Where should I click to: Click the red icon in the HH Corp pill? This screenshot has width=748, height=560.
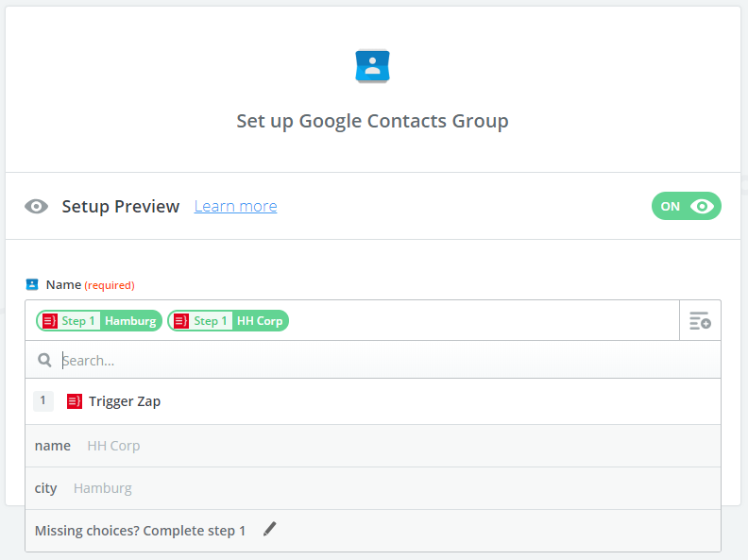[181, 321]
